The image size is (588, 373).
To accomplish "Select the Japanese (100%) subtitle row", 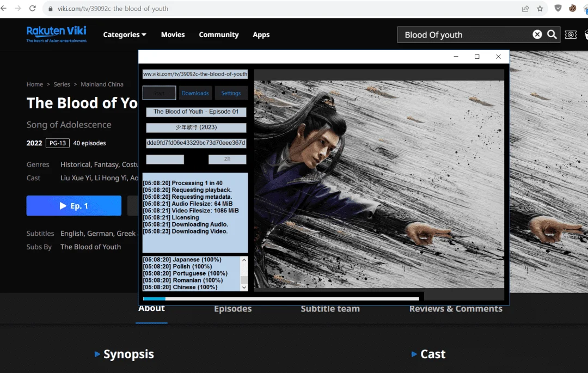I will click(x=182, y=259).
